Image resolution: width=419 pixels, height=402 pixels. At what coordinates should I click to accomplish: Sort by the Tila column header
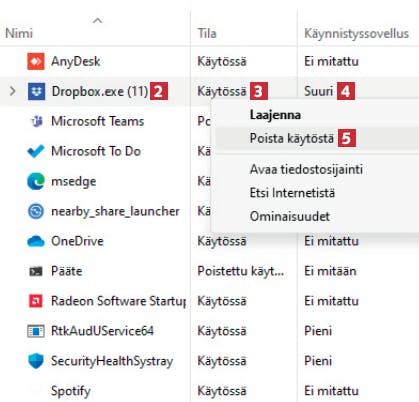click(x=207, y=33)
